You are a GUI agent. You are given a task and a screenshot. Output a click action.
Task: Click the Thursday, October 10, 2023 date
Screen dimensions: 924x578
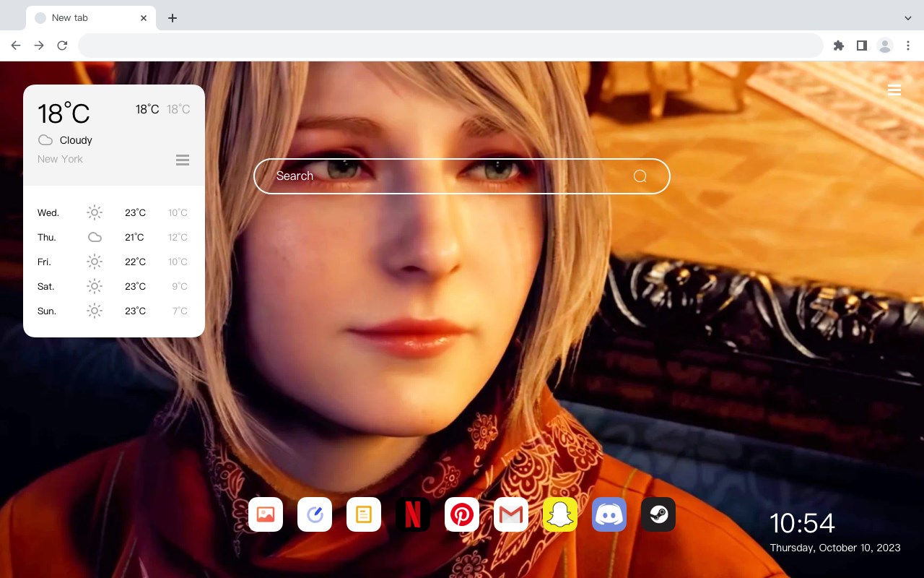tap(835, 548)
